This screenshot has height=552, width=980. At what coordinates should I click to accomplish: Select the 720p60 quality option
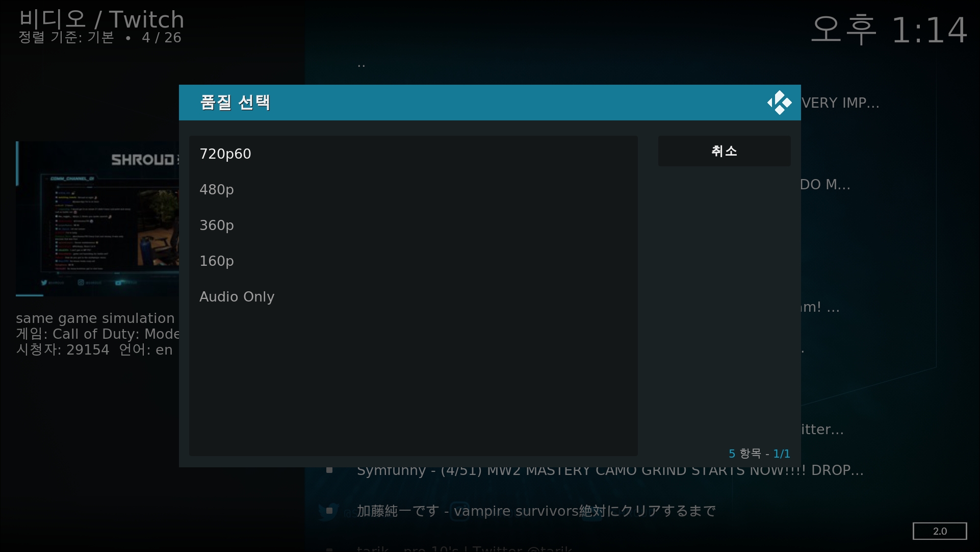(225, 154)
